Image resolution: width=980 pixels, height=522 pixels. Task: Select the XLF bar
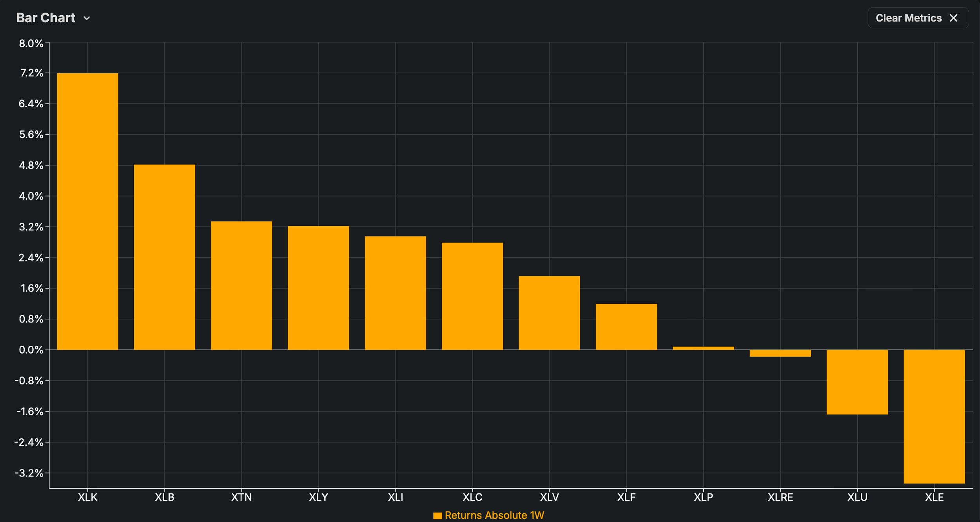tap(626, 327)
